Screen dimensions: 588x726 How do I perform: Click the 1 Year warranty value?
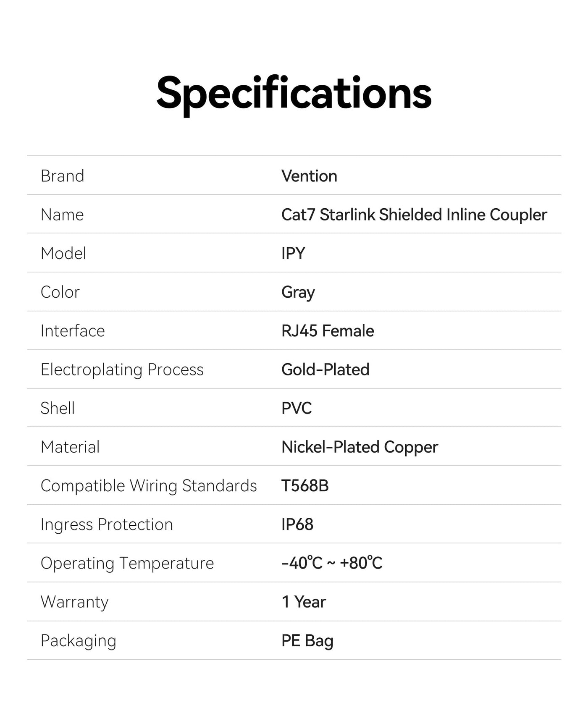pos(304,602)
